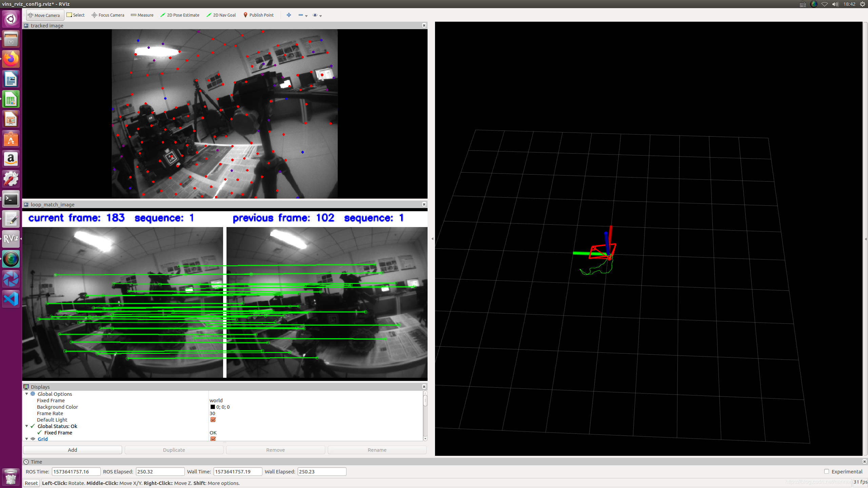Click the 2D Pose Estimate tool
This screenshot has width=868, height=488.
(180, 15)
